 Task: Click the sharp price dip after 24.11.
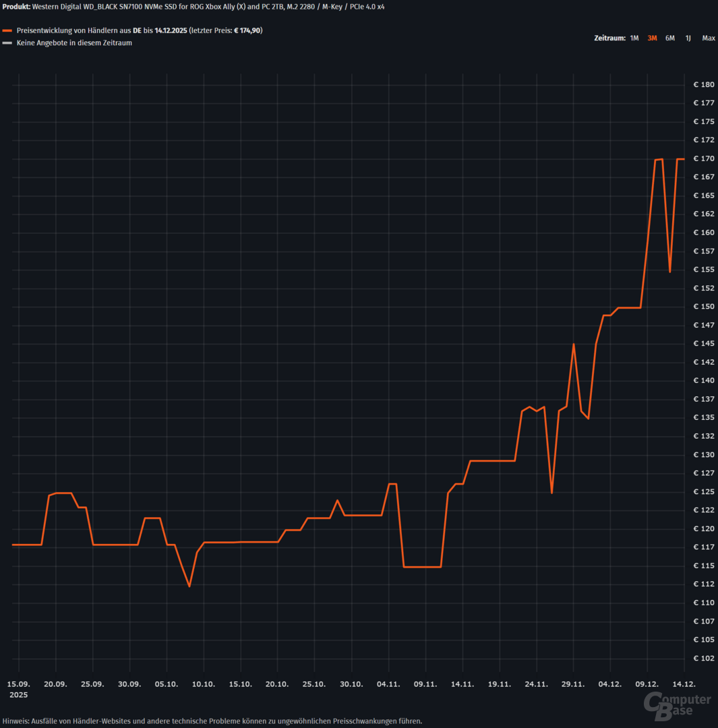[x=551, y=493]
